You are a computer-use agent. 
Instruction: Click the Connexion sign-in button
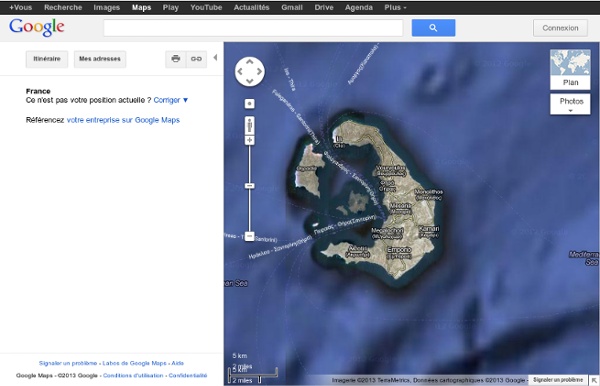560,28
